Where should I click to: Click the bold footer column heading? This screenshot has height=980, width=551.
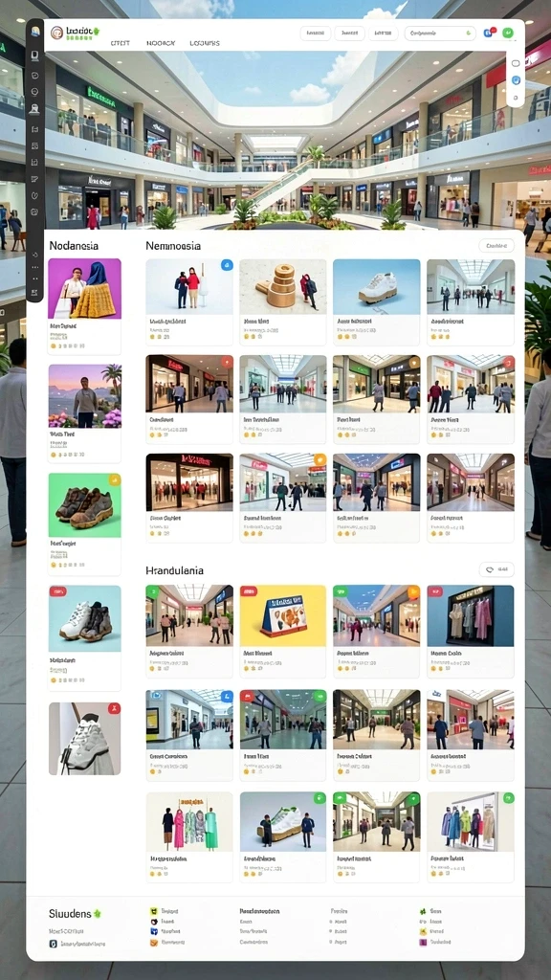click(x=259, y=911)
